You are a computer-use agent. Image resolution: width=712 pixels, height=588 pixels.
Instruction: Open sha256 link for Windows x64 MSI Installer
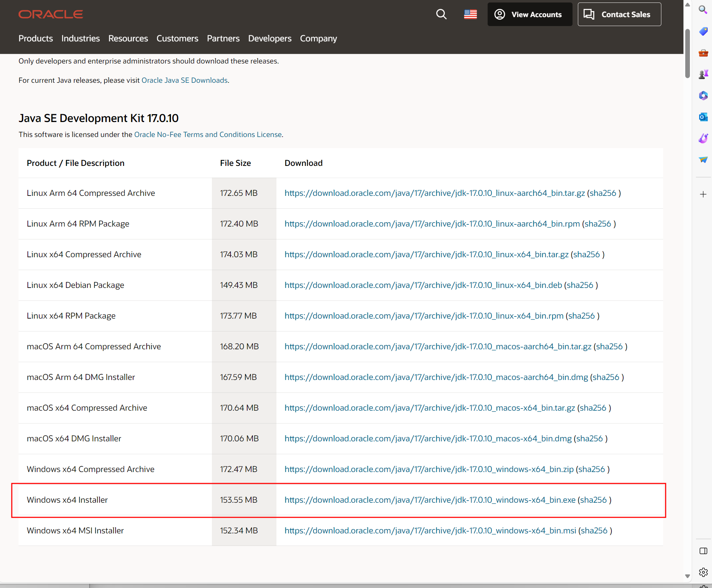[x=594, y=531]
